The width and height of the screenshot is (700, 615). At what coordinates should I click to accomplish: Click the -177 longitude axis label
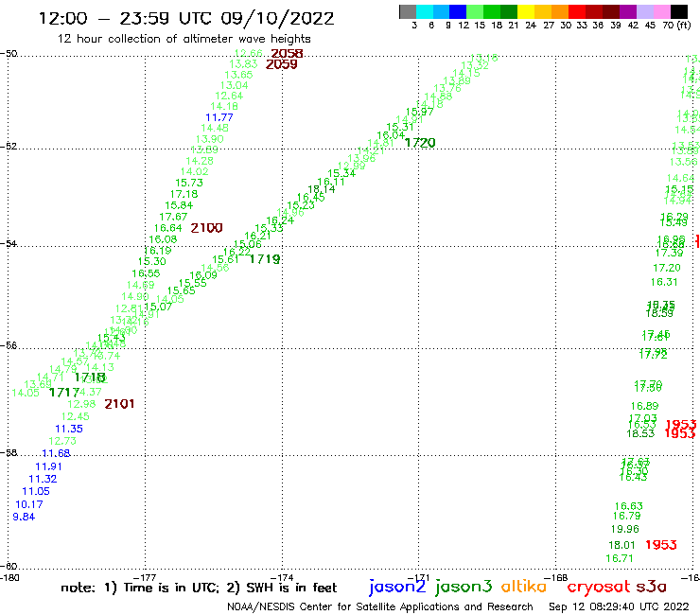[145, 578]
